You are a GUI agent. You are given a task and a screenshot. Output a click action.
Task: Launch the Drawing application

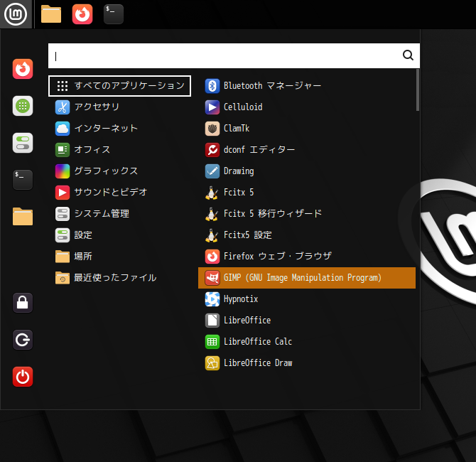click(x=307, y=171)
